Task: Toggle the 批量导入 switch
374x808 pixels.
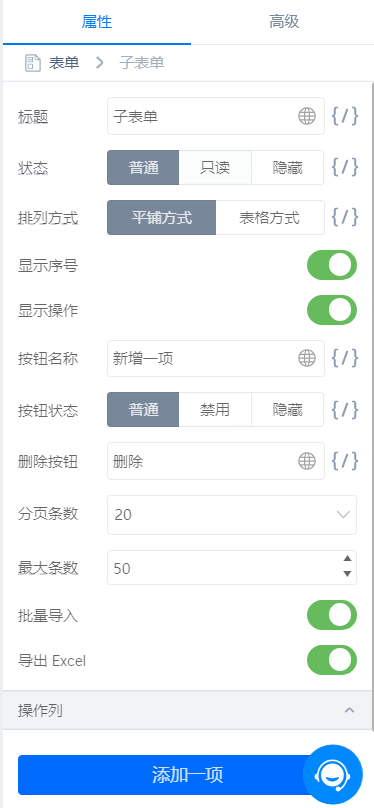Action: click(332, 615)
